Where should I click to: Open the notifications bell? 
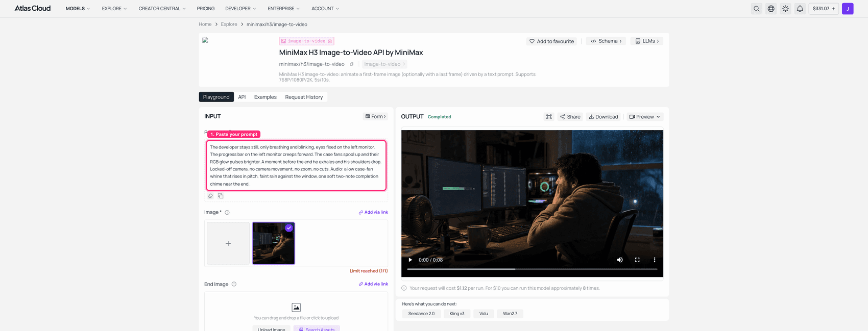coord(800,9)
